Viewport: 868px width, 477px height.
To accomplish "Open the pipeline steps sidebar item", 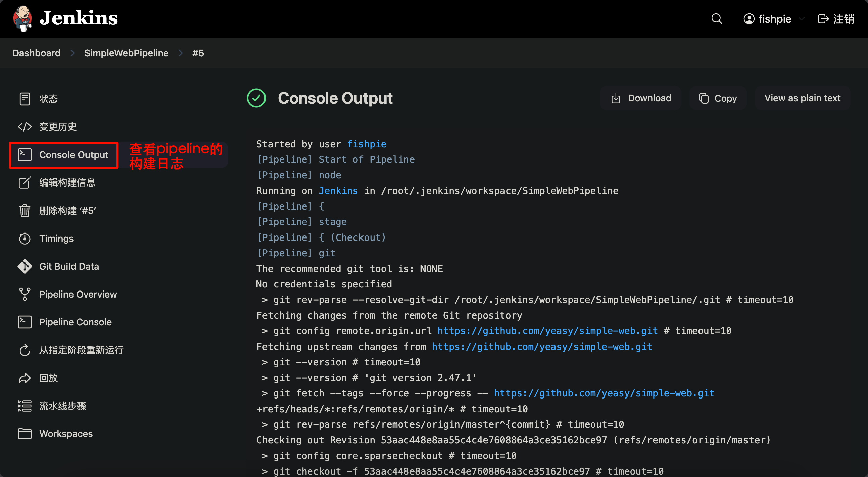I will 62,406.
